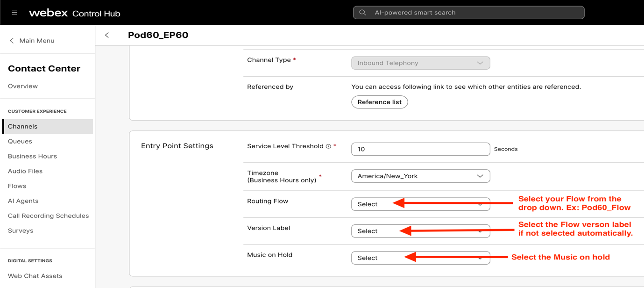
Task: Click the back arrow beside Pod60_EP60
Action: click(107, 35)
